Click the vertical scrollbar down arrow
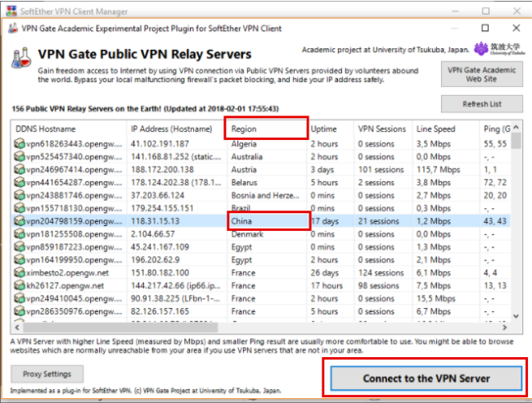Image resolution: width=532 pixels, height=403 pixels. point(516,316)
